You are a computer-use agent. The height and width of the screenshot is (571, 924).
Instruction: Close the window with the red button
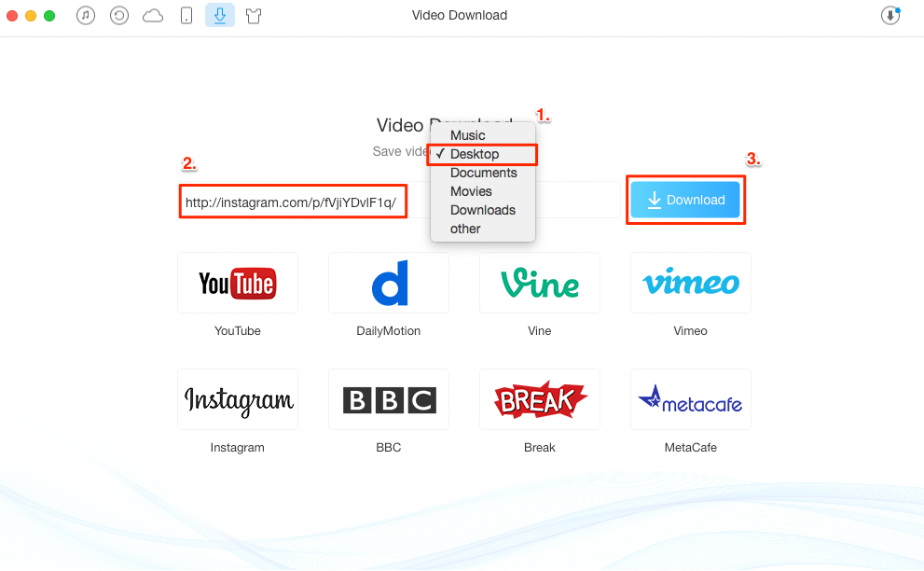(x=12, y=16)
